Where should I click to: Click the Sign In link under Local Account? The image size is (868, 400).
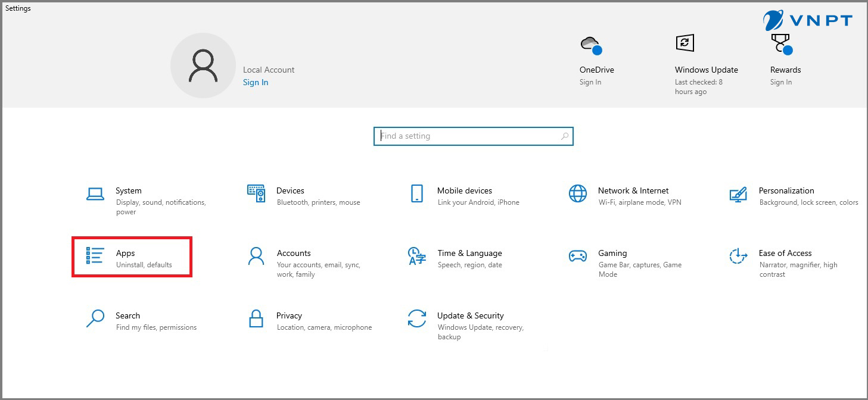[x=256, y=82]
